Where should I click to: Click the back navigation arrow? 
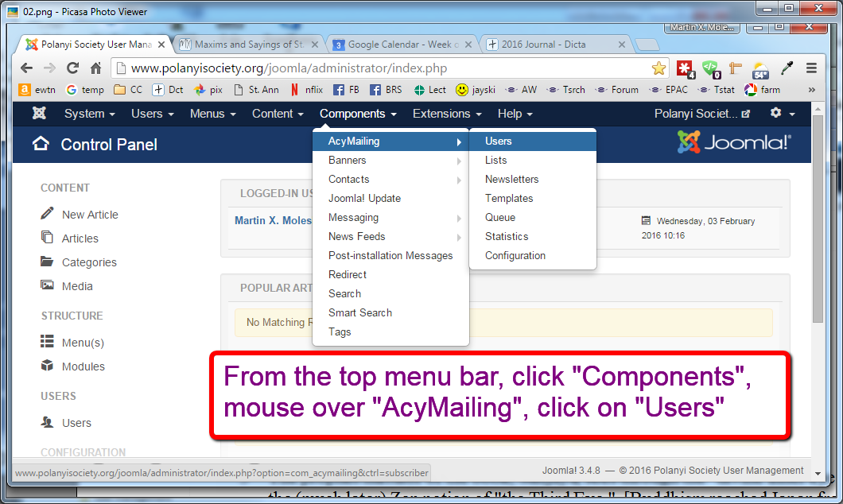click(x=27, y=68)
